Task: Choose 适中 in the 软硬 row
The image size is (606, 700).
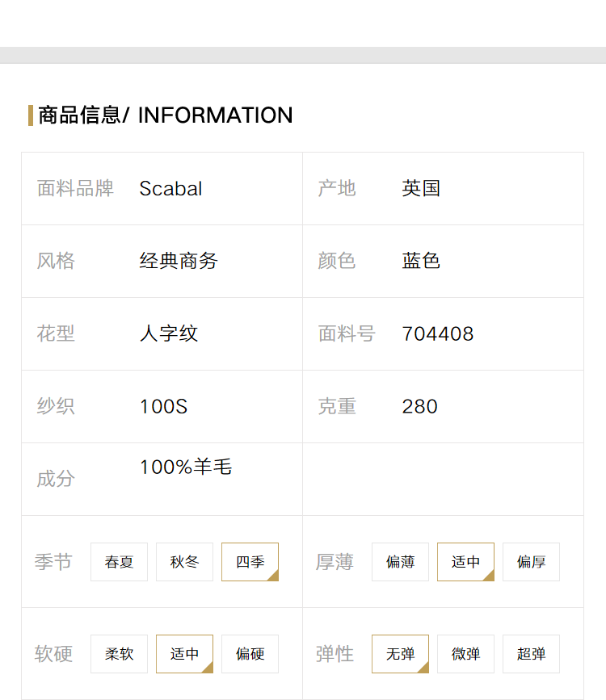Action: (184, 653)
